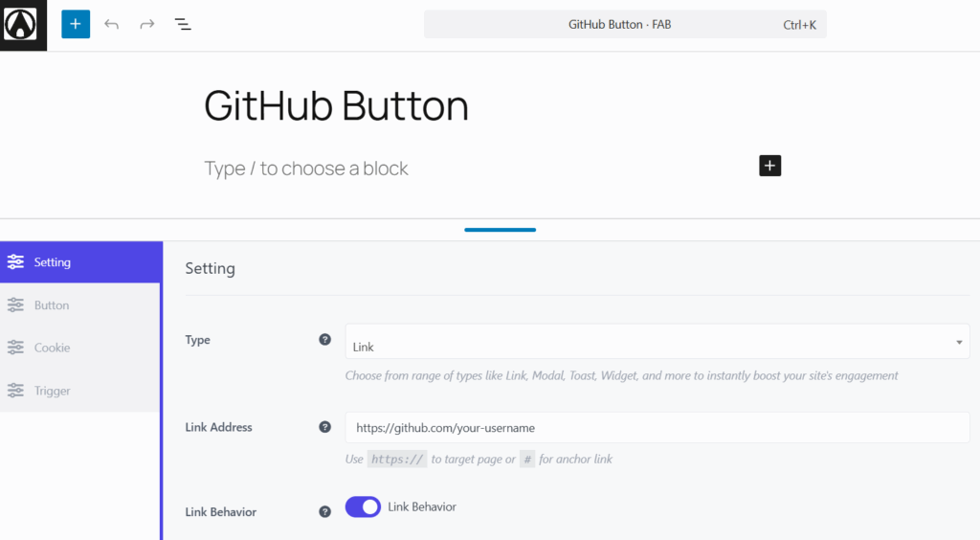
Task: Open the GitHub Button · FAB command palette
Action: (x=625, y=24)
